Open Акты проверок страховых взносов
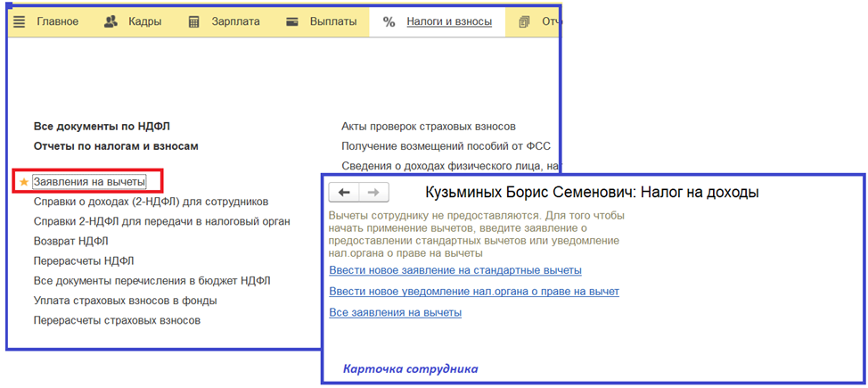868x388 pixels. point(429,127)
